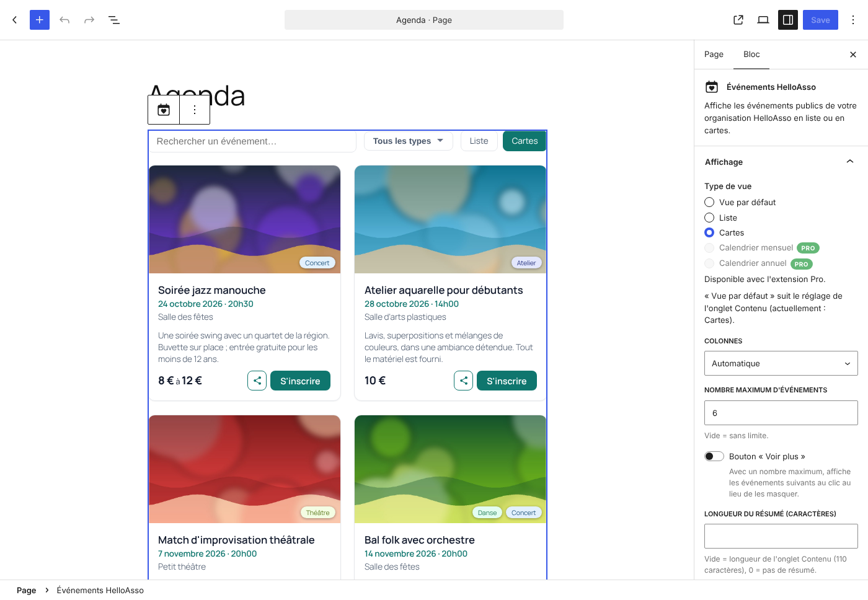Select the Vue par défaut radio option
This screenshot has height=600, width=868.
click(x=709, y=202)
